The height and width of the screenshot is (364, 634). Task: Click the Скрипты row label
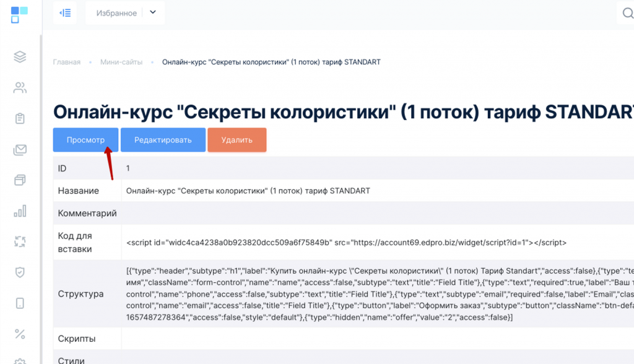[x=77, y=339]
